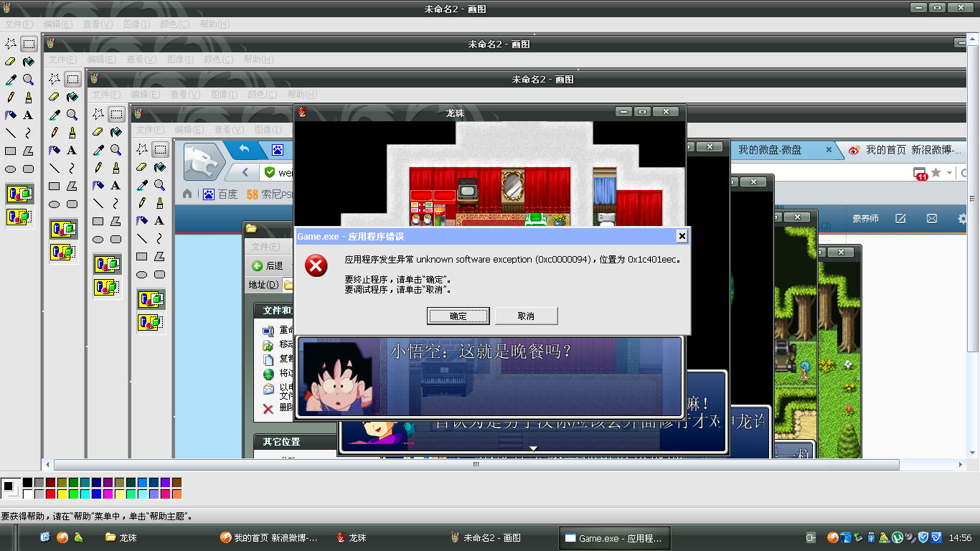
Task: Open the uTorrent tray icon
Action: 897,537
